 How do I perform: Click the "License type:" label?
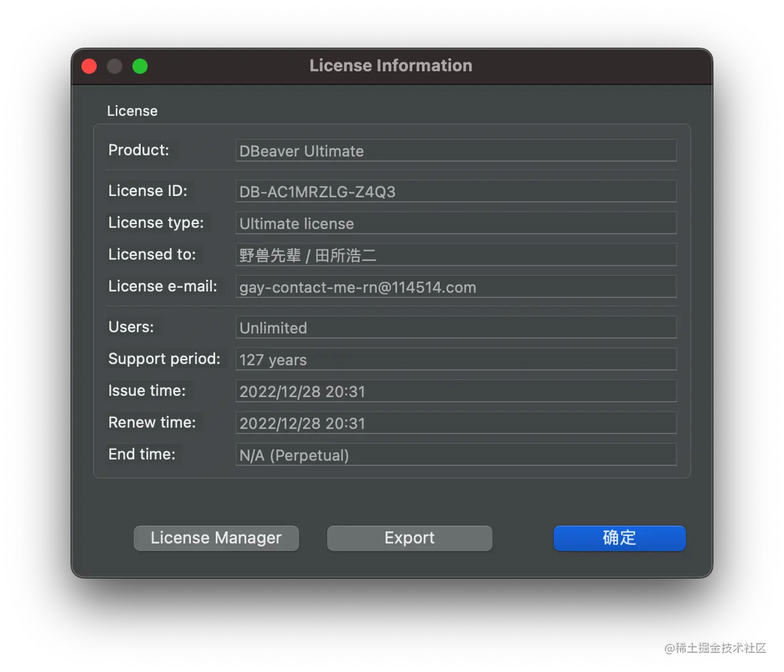pyautogui.click(x=156, y=223)
